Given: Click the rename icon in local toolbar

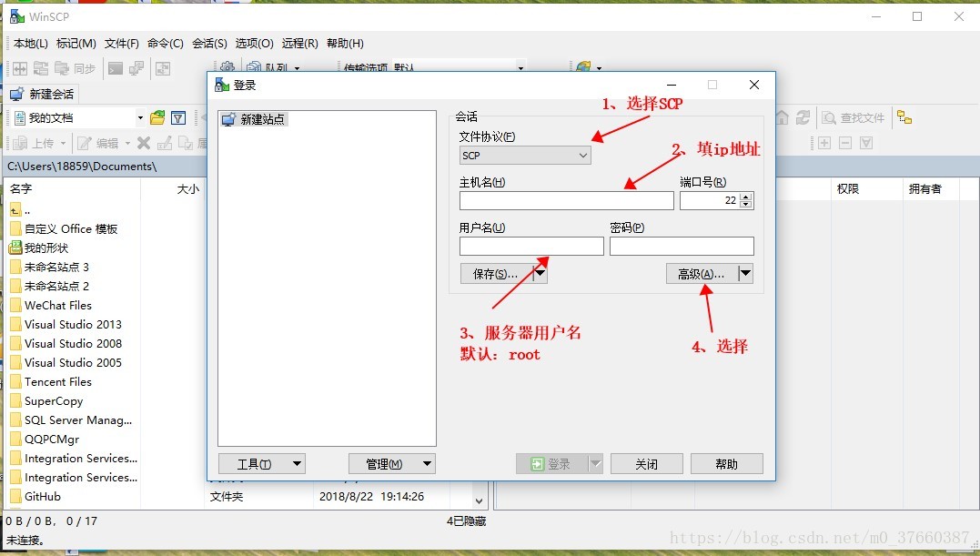Looking at the screenshot, I should click(x=165, y=143).
